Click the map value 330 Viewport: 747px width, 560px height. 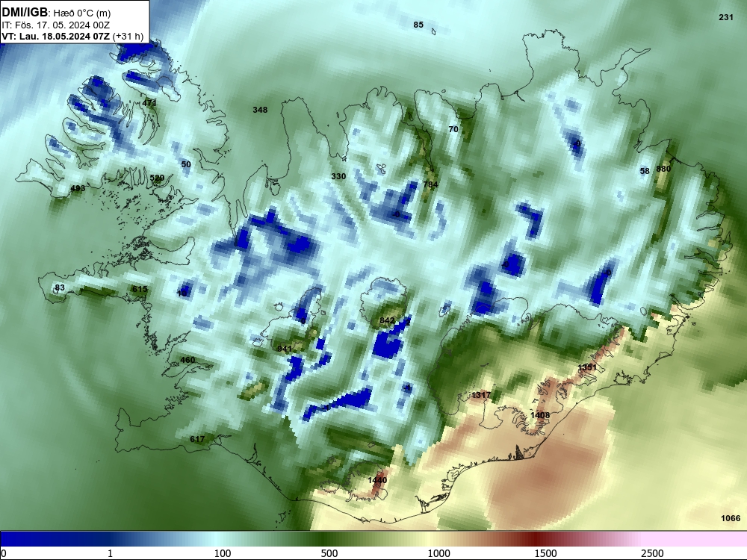coord(338,176)
